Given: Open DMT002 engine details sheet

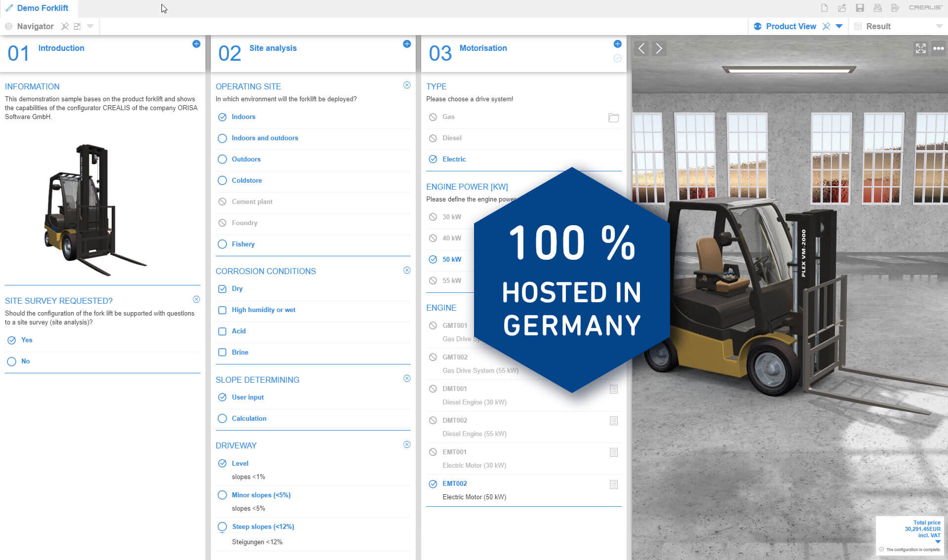Looking at the screenshot, I should pyautogui.click(x=614, y=421).
